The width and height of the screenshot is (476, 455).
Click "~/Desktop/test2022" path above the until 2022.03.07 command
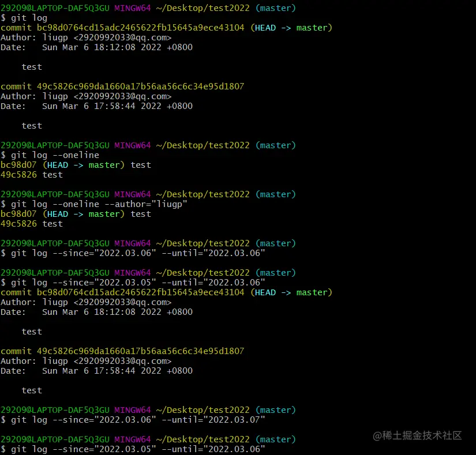click(x=203, y=410)
